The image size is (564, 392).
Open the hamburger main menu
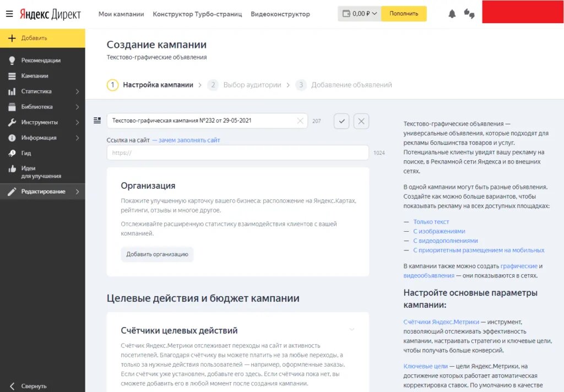coord(9,14)
